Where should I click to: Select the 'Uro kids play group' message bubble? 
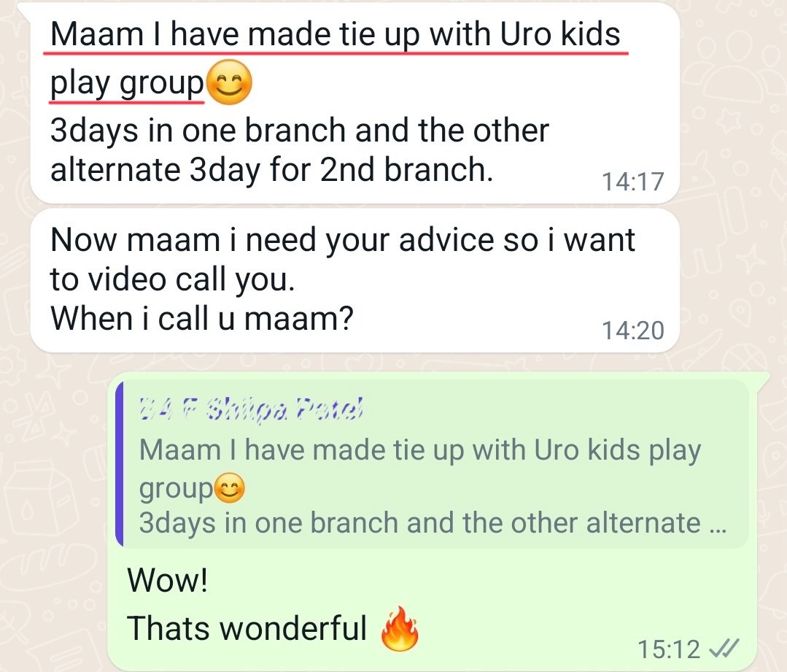[355, 103]
